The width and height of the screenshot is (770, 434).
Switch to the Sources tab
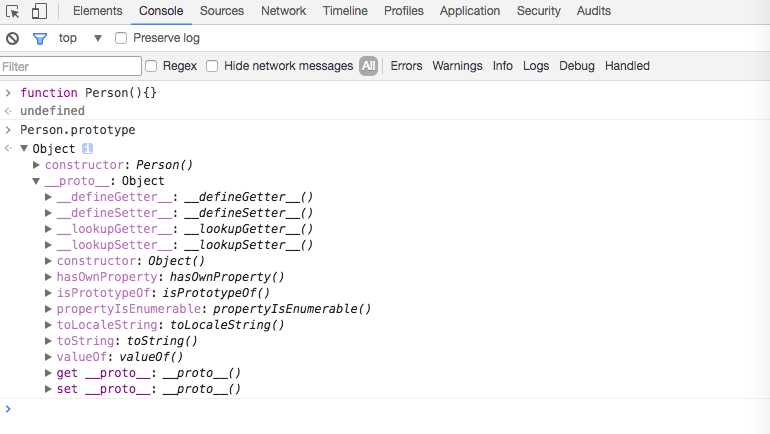(x=222, y=11)
